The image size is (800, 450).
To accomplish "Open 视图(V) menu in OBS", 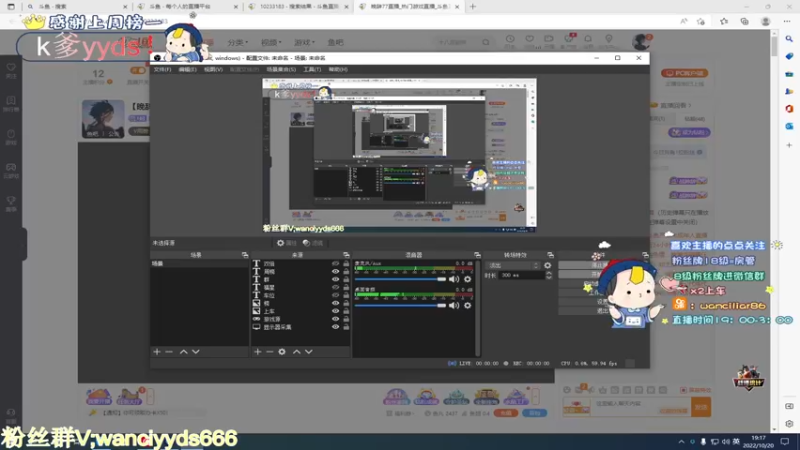I will (213, 69).
